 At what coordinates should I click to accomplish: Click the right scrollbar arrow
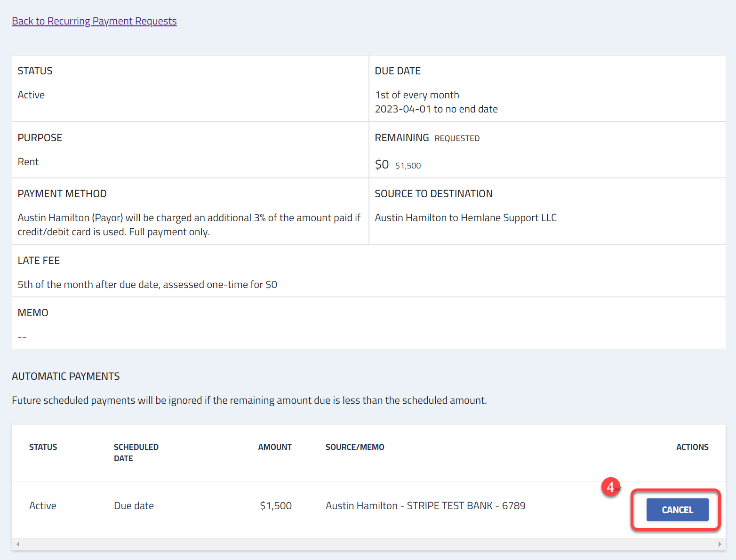point(720,544)
